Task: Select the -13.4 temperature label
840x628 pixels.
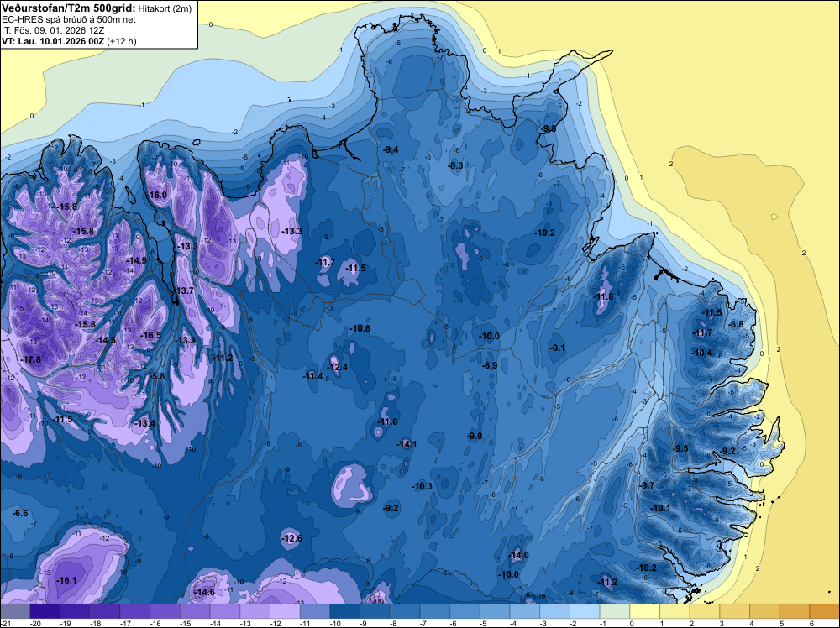Action: pyautogui.click(x=144, y=423)
